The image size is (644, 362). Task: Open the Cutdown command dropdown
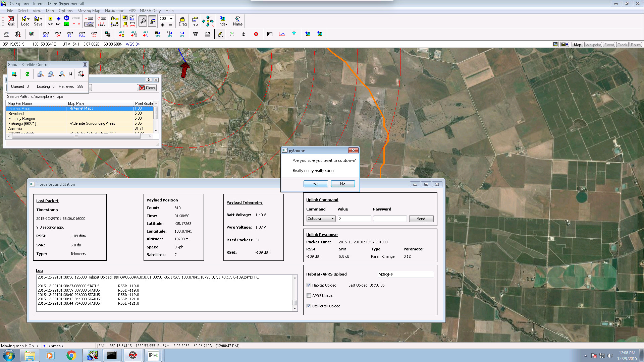tap(321, 219)
